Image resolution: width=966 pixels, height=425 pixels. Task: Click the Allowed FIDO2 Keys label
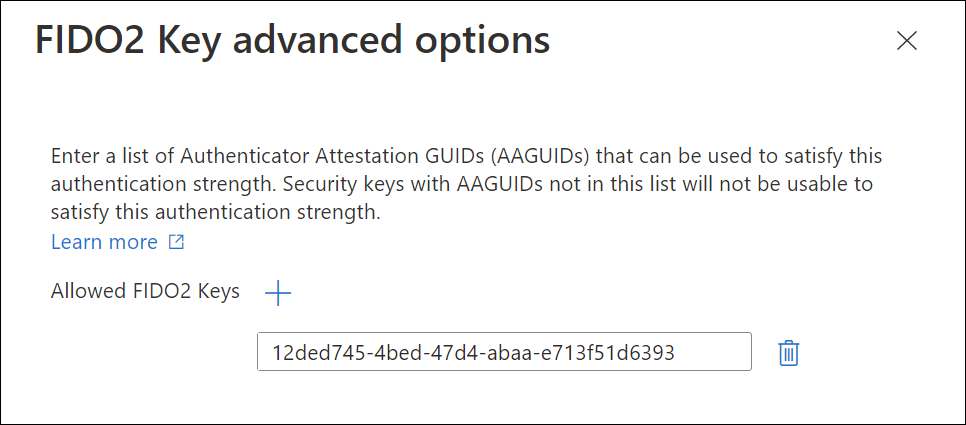pos(145,291)
